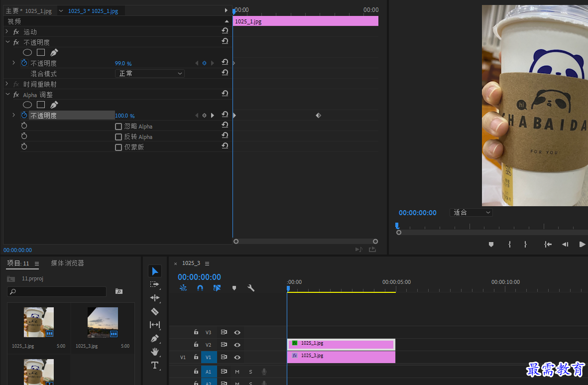Toggle V3 track visibility eye
Viewport: 588px width, 385px height.
(x=237, y=333)
